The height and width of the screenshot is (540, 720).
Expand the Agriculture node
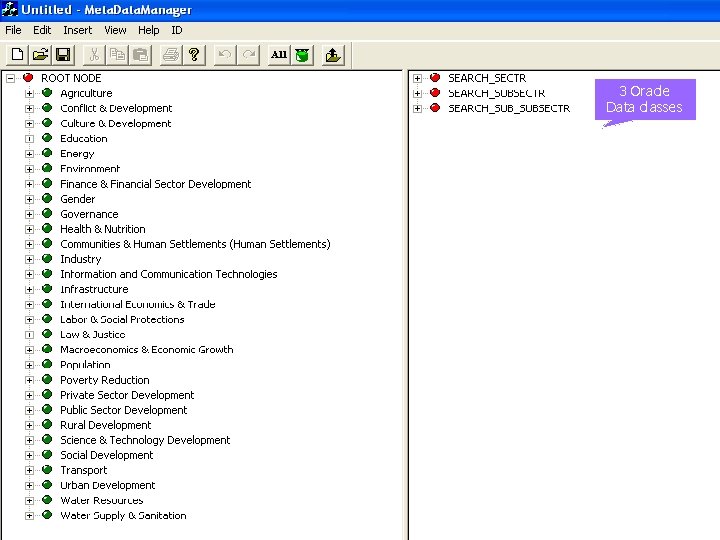pos(29,93)
